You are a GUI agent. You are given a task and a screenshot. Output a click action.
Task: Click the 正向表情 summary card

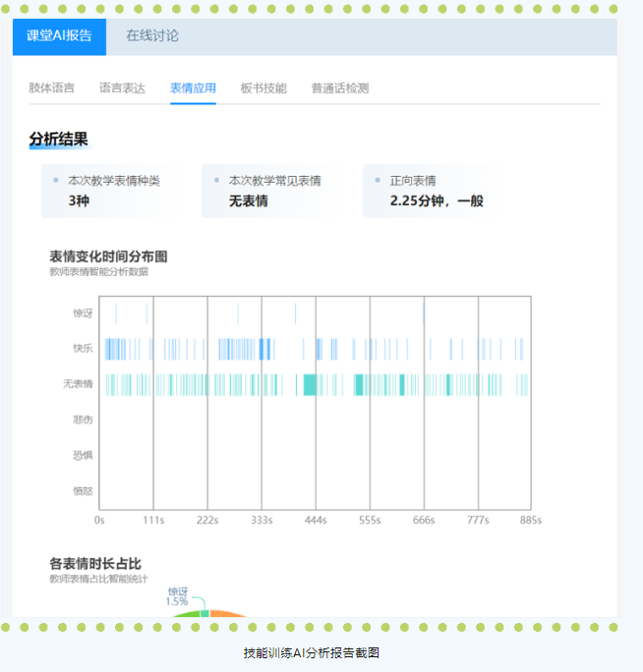click(x=428, y=191)
